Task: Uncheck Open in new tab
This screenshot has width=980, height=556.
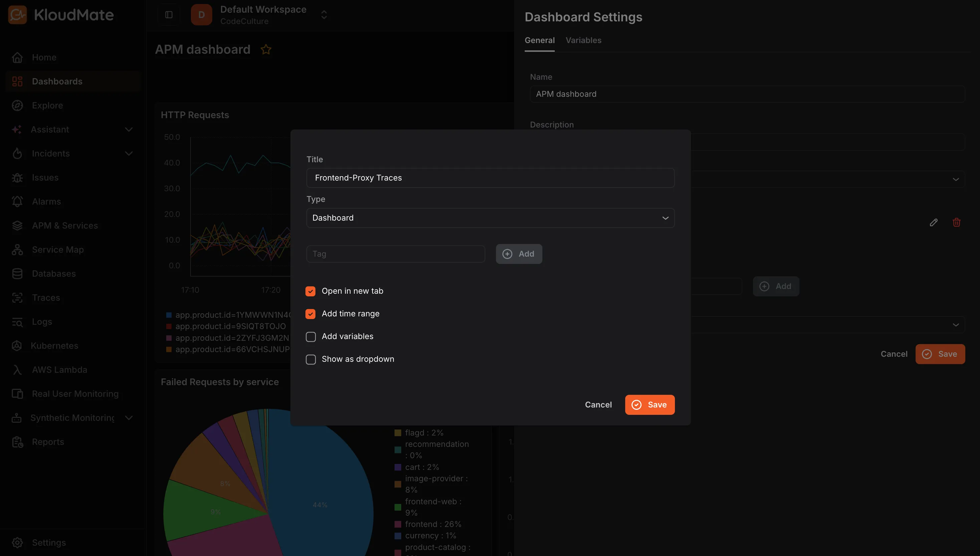Action: [310, 291]
